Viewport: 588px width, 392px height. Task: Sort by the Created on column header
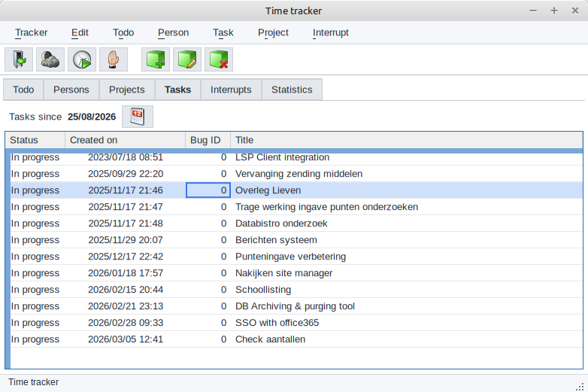(126, 140)
